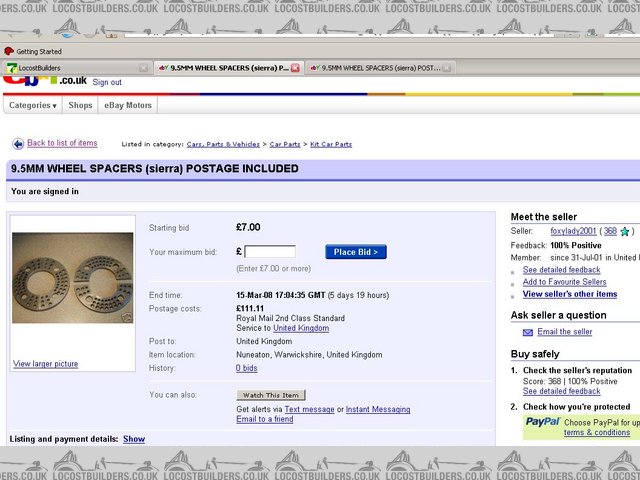Viewport: 640px width, 480px height.
Task: Click the Sign out link
Action: pos(107,82)
